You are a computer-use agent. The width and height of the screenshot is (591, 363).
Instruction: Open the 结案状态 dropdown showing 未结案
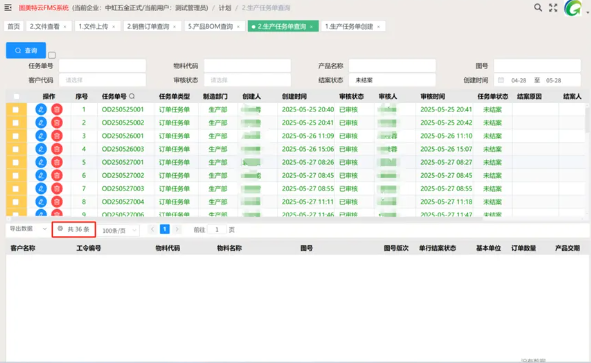pyautogui.click(x=392, y=80)
